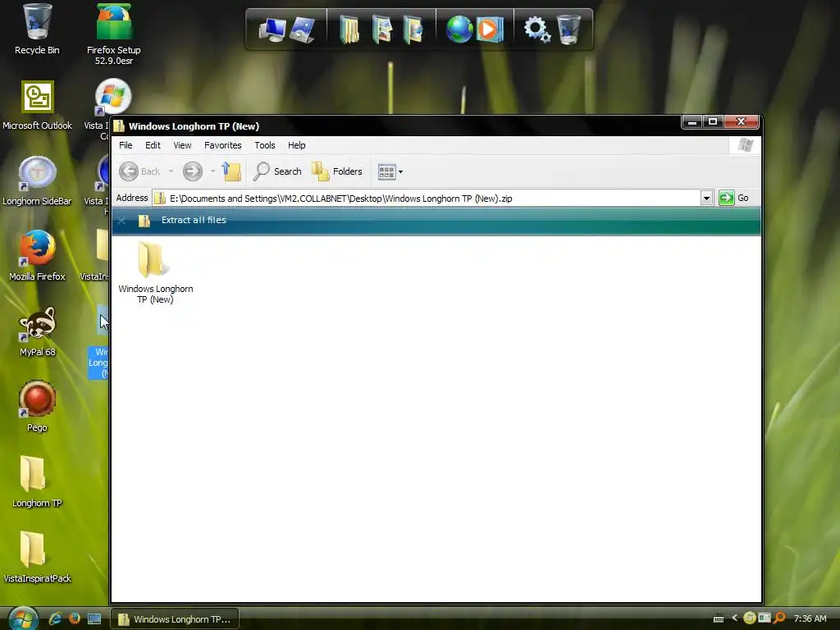Expand the Back history dropdown arrow
840x630 pixels.
(171, 171)
